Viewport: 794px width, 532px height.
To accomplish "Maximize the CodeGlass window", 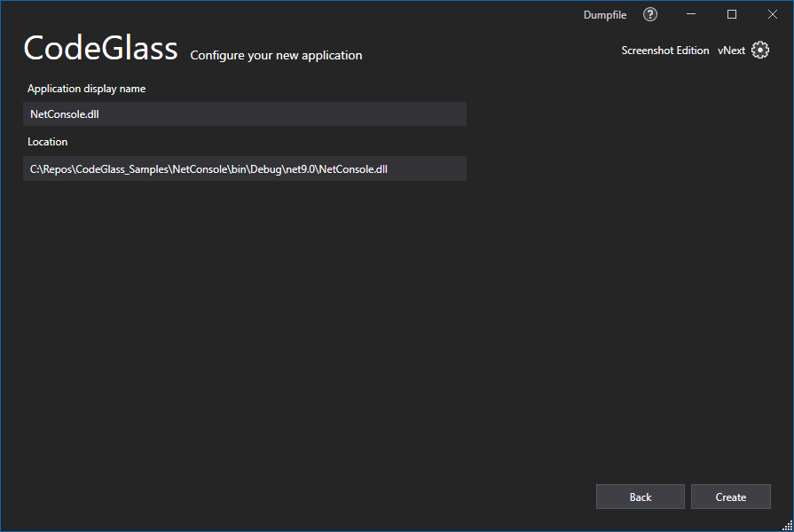I will pos(732,14).
